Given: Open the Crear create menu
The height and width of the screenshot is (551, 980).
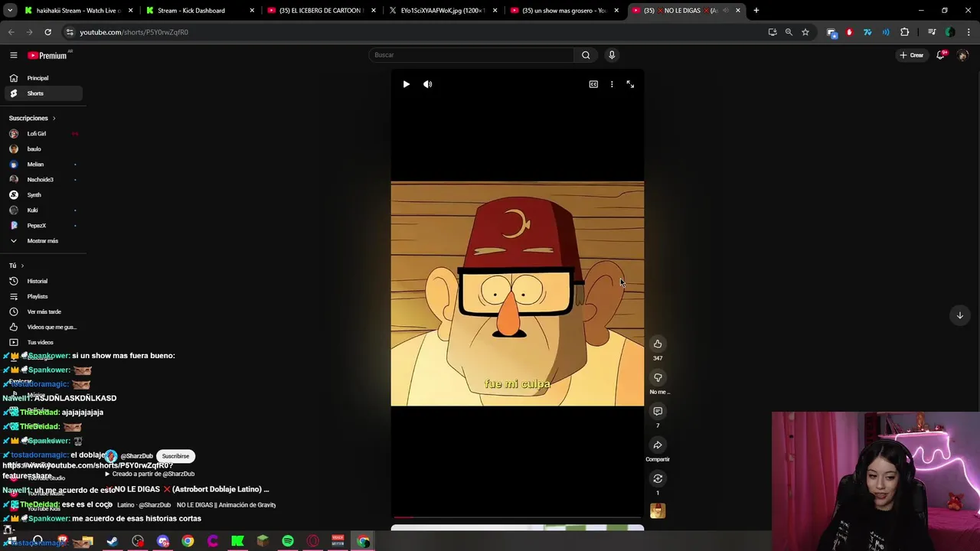Looking at the screenshot, I should [x=912, y=55].
